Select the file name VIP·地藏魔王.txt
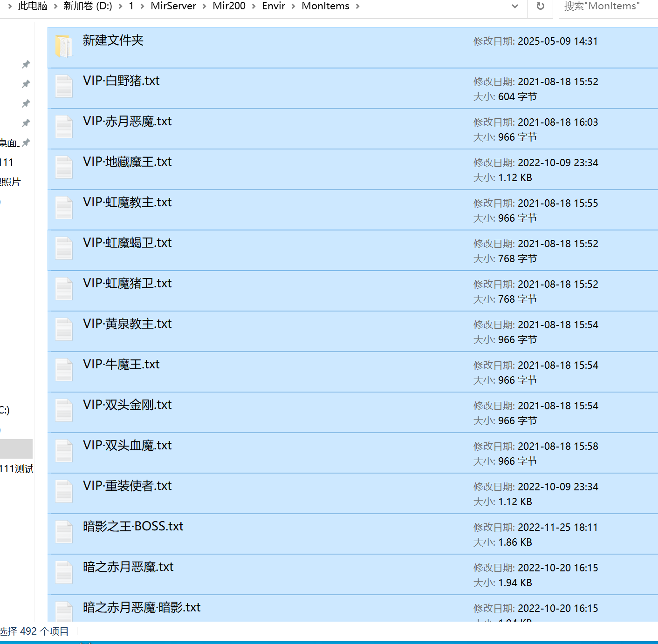This screenshot has height=644, width=658. point(127,162)
